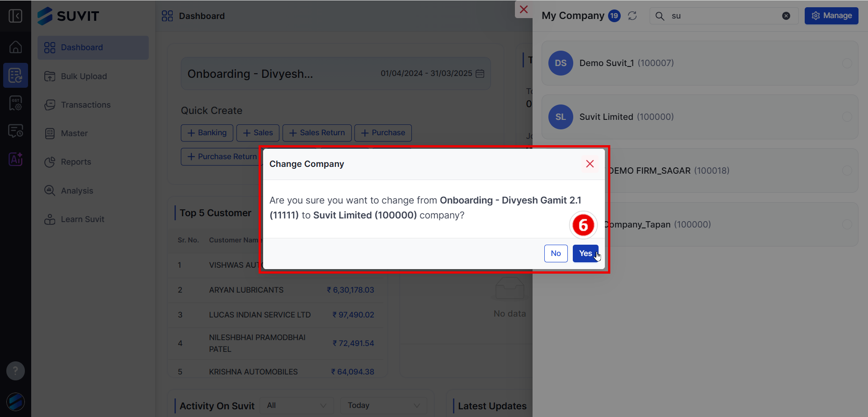Open the help question mark icon
This screenshot has height=417, width=868.
pyautogui.click(x=15, y=371)
